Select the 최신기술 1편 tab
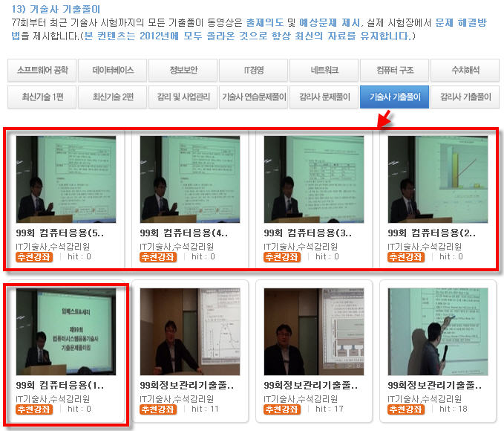Image resolution: width=504 pixels, height=431 pixels. point(42,97)
